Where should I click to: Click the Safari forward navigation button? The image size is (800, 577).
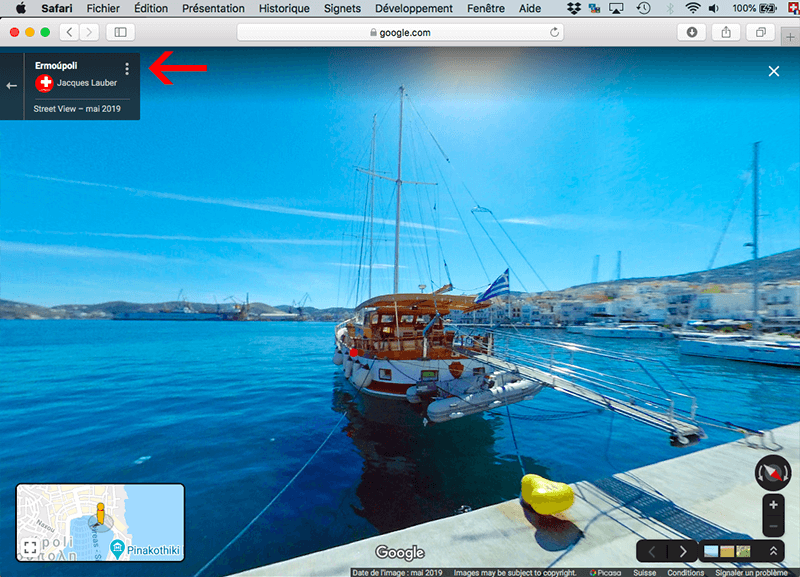tap(89, 32)
